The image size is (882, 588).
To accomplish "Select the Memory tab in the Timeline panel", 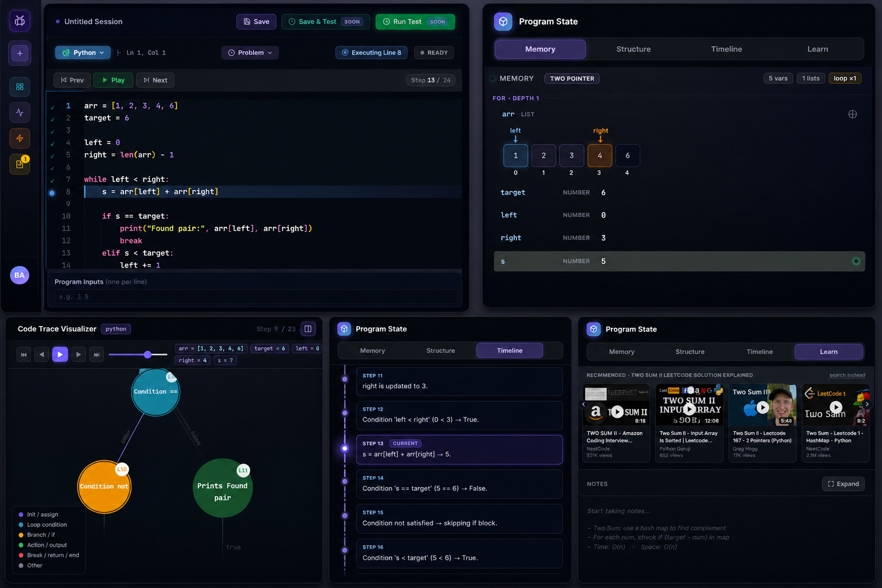I will click(x=373, y=351).
